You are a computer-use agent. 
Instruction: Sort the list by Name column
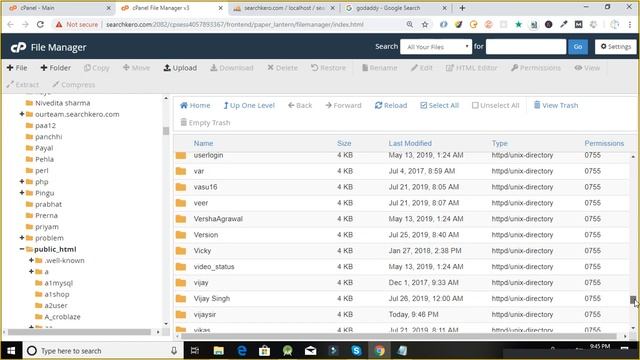point(203,143)
